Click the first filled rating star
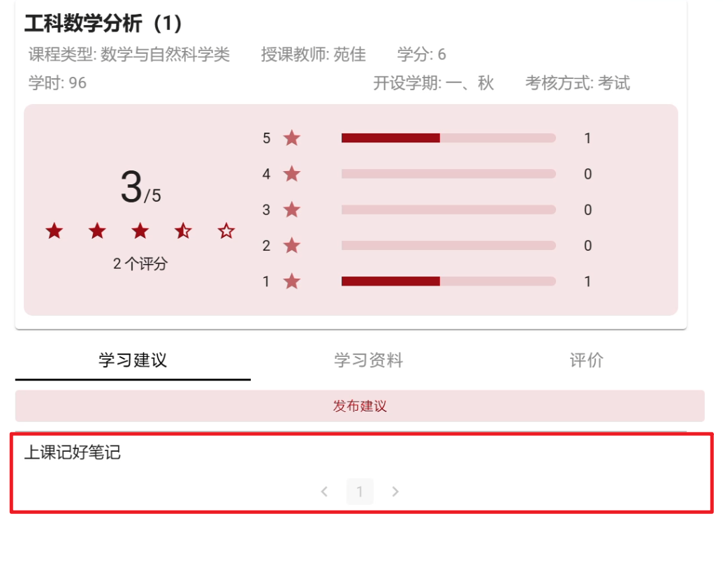This screenshot has width=723, height=588. [54, 231]
